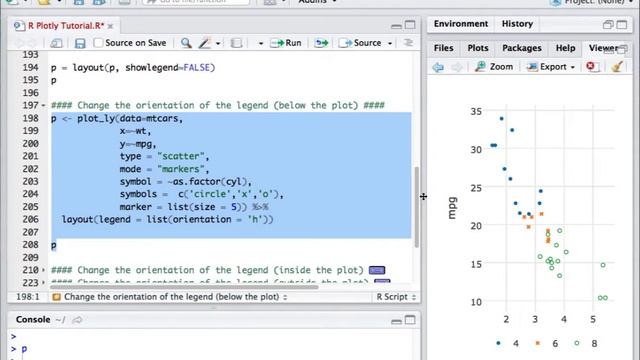Expand folded section at line 223
Image resolution: width=640 pixels, height=360 pixels.
point(44,282)
